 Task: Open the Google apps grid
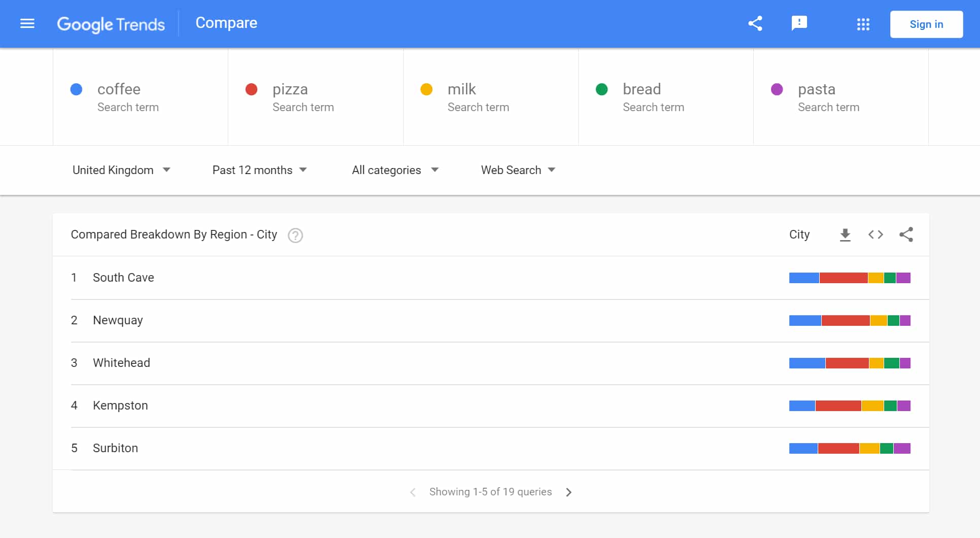[863, 24]
